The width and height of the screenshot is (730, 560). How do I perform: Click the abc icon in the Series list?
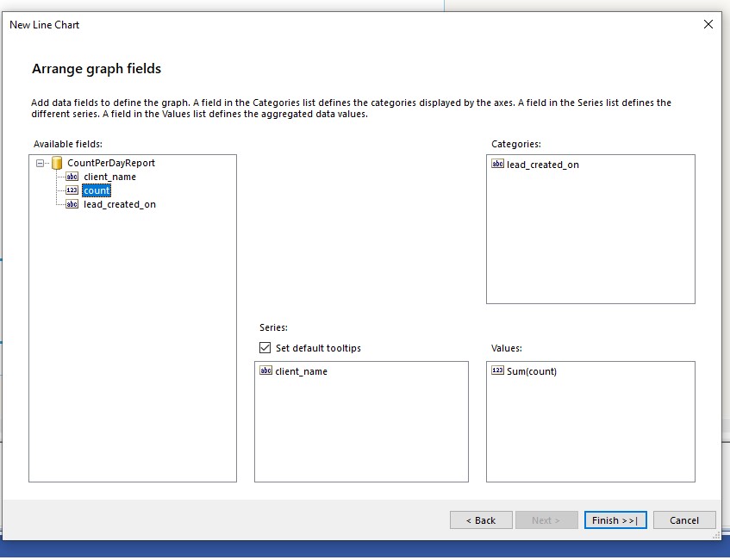(265, 370)
